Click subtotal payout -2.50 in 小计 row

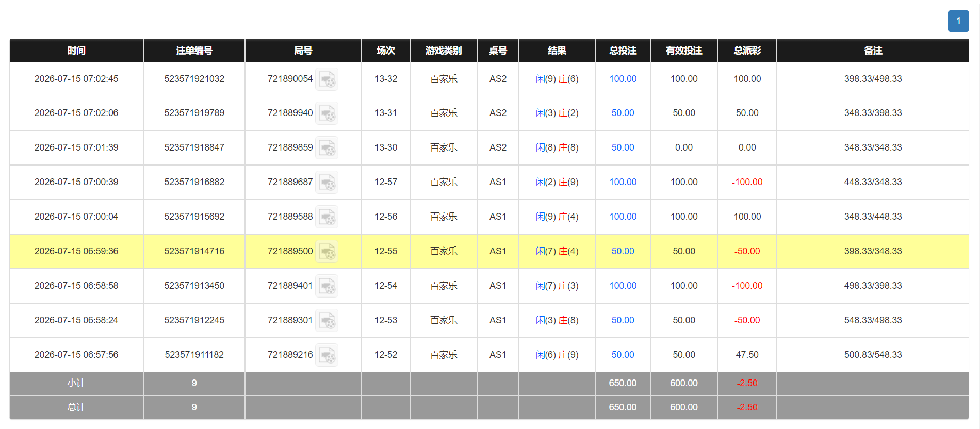click(747, 383)
